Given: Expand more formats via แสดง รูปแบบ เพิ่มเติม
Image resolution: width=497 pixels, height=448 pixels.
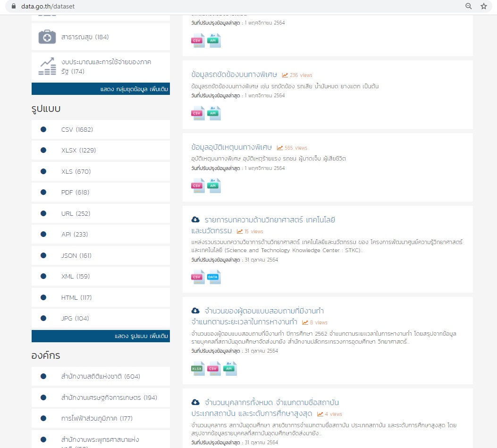Looking at the screenshot, I should click(x=141, y=336).
